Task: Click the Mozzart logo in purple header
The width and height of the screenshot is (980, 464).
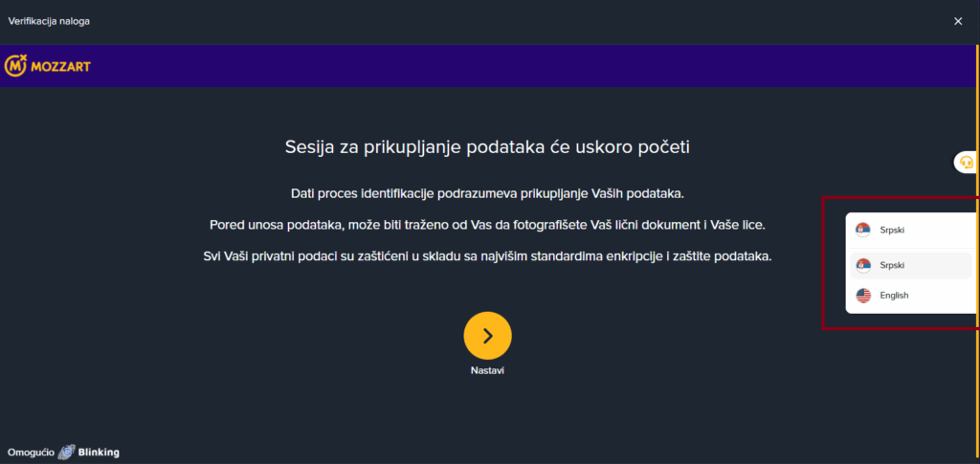Action: click(48, 66)
